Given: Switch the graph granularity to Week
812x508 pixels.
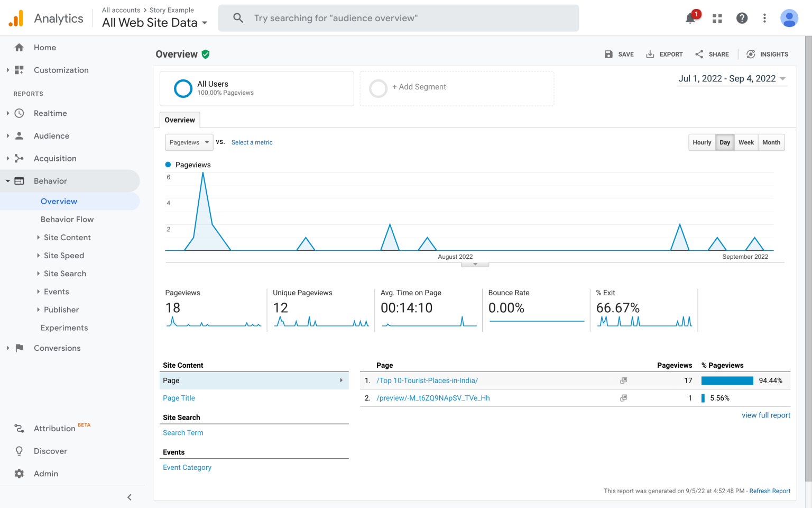Looking at the screenshot, I should pos(746,142).
